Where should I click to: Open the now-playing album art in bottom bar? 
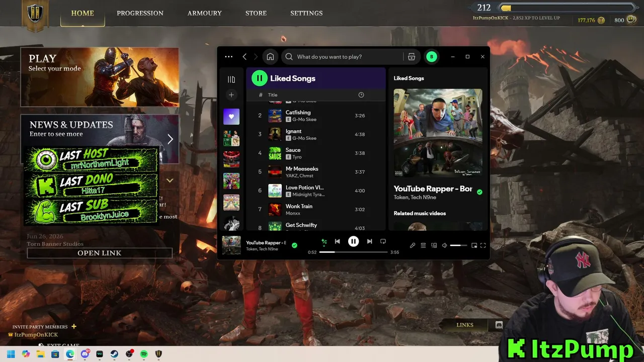click(231, 245)
